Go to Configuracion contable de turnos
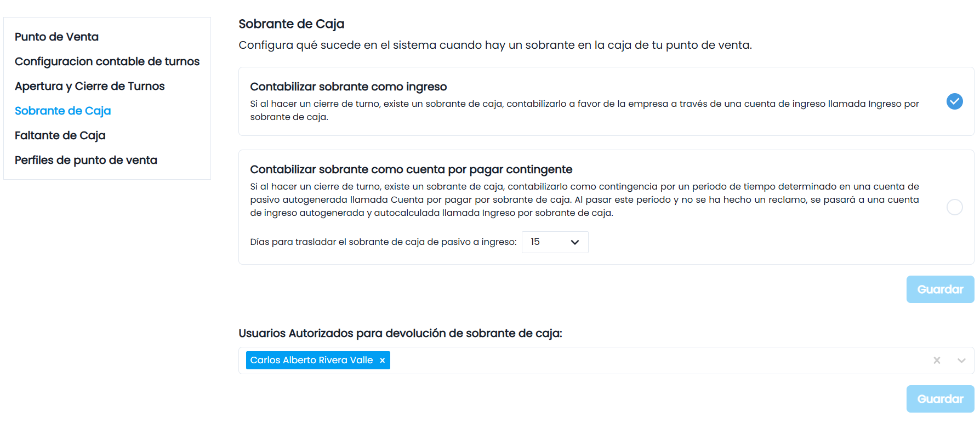The height and width of the screenshot is (423, 980). point(107,61)
